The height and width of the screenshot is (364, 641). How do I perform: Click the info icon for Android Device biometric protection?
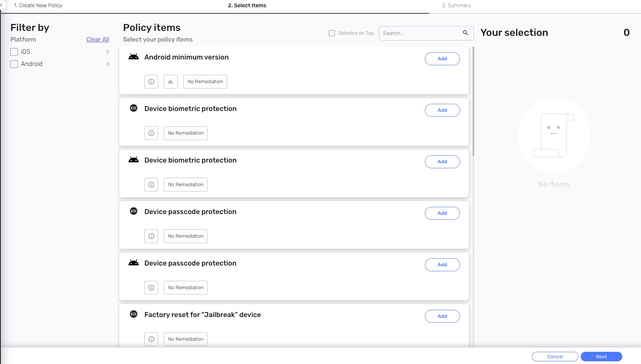[x=151, y=185]
